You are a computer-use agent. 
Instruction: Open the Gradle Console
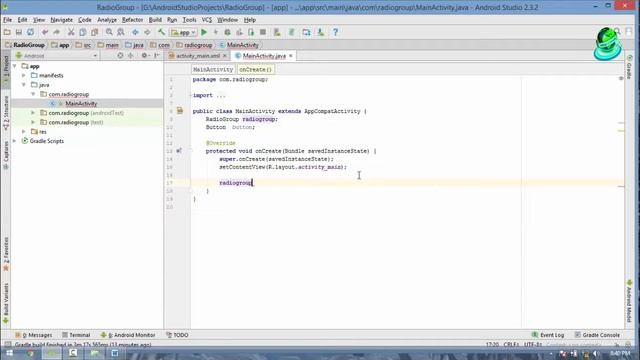tap(597, 335)
